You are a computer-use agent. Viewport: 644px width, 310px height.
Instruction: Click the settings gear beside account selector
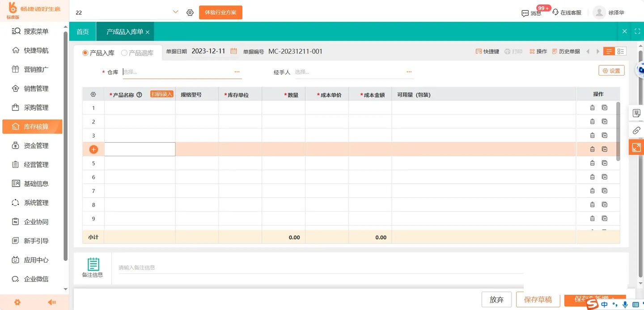pos(190,13)
